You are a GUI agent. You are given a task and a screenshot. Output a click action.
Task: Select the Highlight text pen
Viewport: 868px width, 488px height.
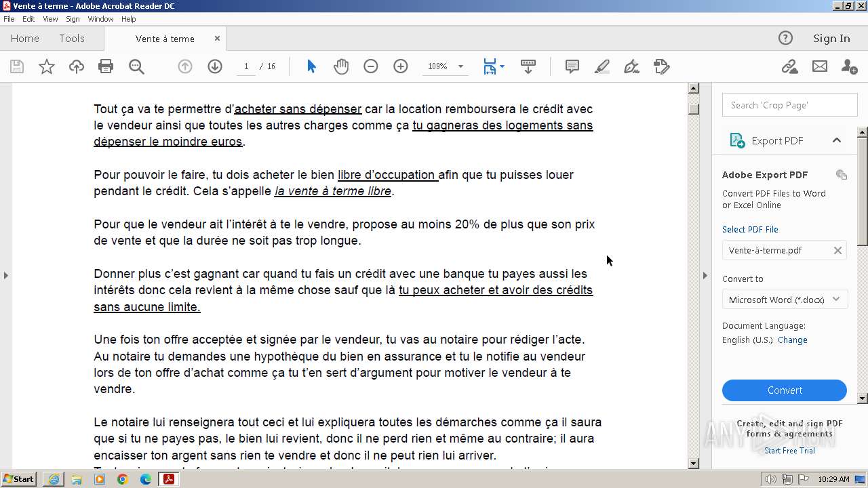click(x=602, y=66)
